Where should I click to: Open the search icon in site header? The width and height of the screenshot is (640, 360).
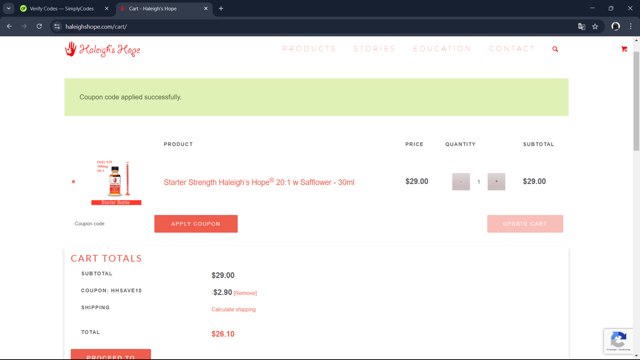click(x=555, y=49)
